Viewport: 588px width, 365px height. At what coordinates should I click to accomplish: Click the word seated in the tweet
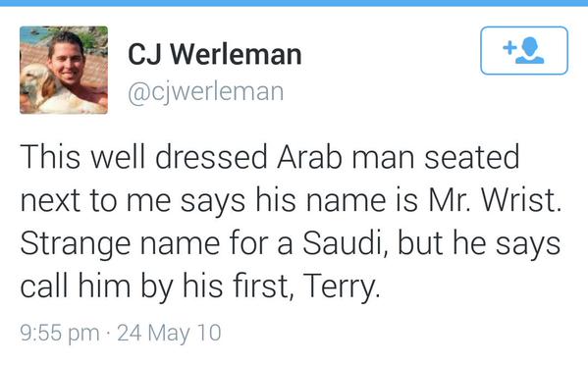coord(472,157)
